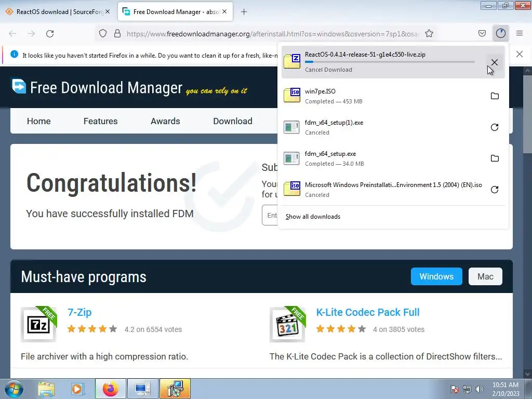Open Windows Explorer from taskbar
Image resolution: width=532 pixels, height=399 pixels.
46,389
